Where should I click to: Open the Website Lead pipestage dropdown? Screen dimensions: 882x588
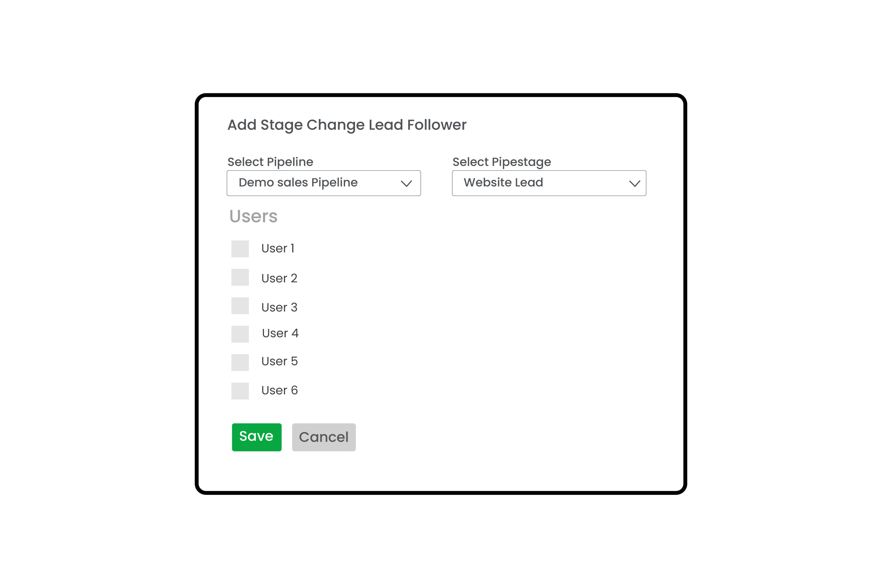tap(549, 183)
